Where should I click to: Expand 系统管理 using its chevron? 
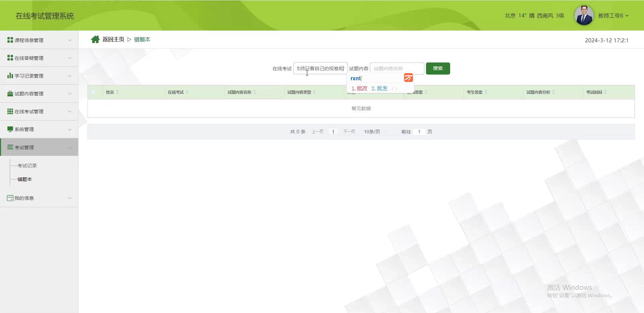(x=70, y=129)
